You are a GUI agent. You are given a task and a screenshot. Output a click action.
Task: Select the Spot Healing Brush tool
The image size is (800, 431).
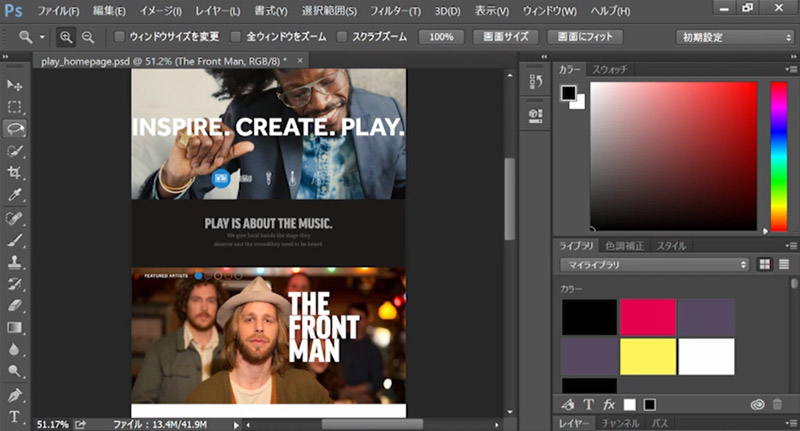point(14,218)
